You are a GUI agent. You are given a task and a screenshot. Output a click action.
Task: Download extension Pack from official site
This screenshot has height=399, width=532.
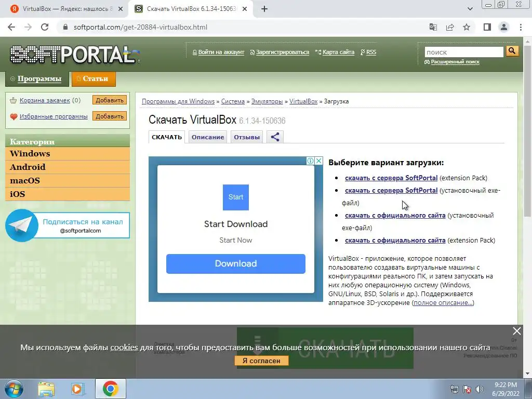coord(395,240)
